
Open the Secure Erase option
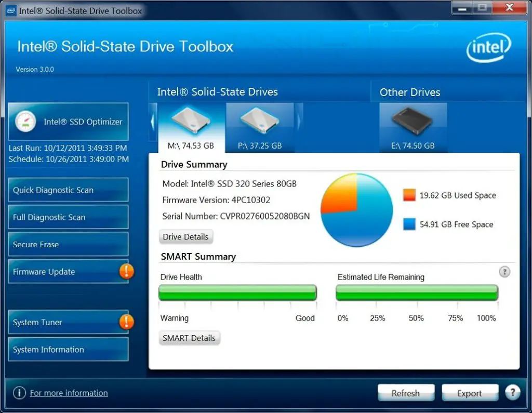[68, 244]
